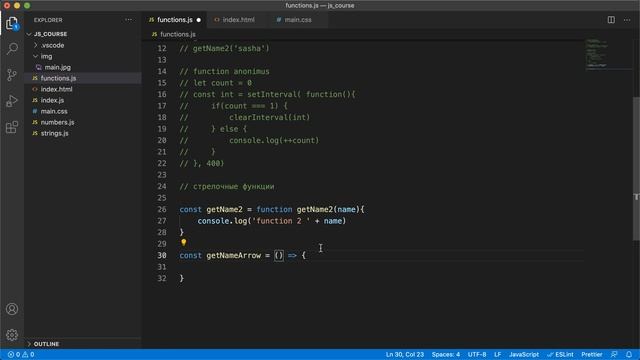Switch to the functions.js tab
Viewport: 640px width, 360px height.
[175, 20]
